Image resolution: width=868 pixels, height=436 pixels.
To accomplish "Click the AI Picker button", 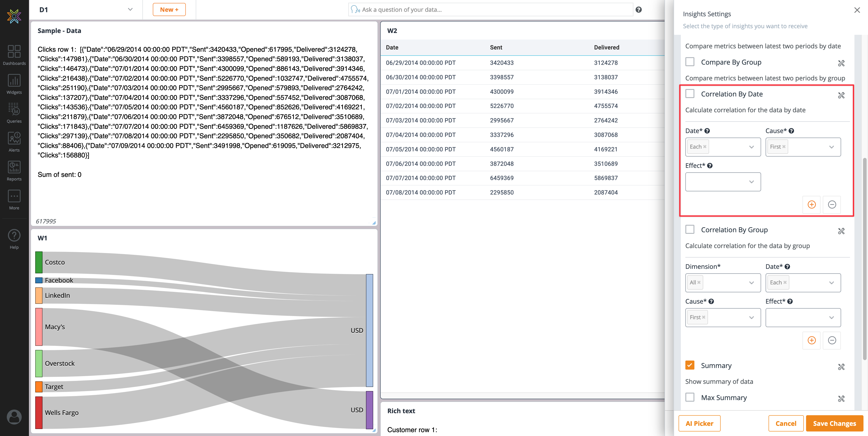I will [x=699, y=423].
